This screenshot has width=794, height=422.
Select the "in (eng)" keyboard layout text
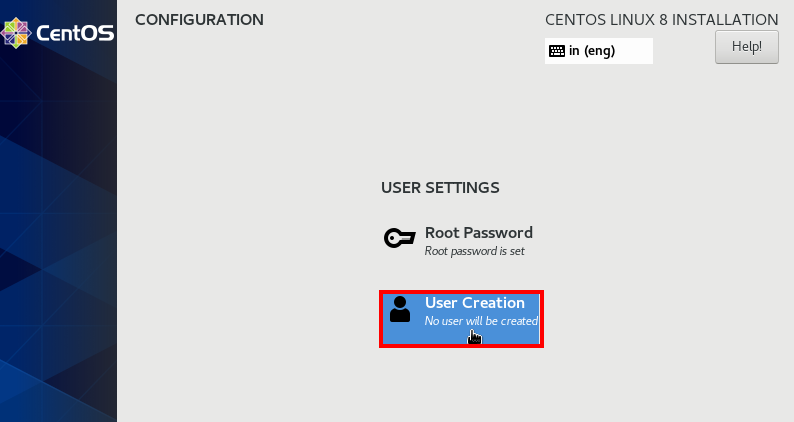pos(591,51)
